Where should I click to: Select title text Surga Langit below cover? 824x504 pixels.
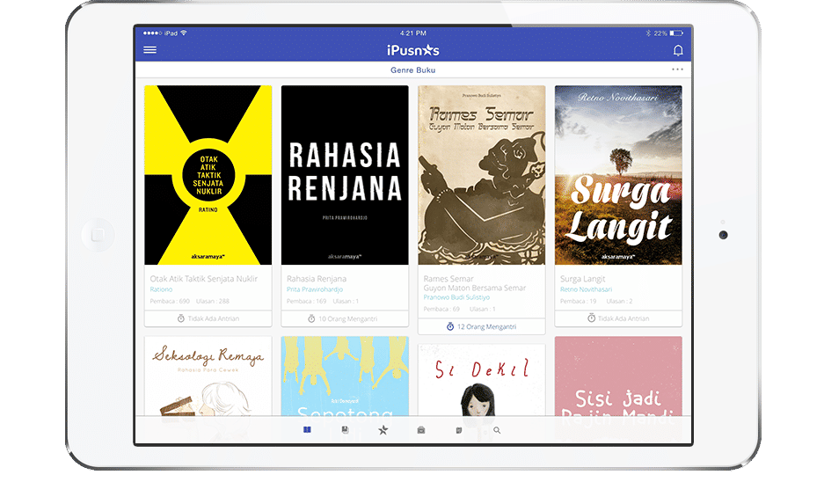pos(583,279)
